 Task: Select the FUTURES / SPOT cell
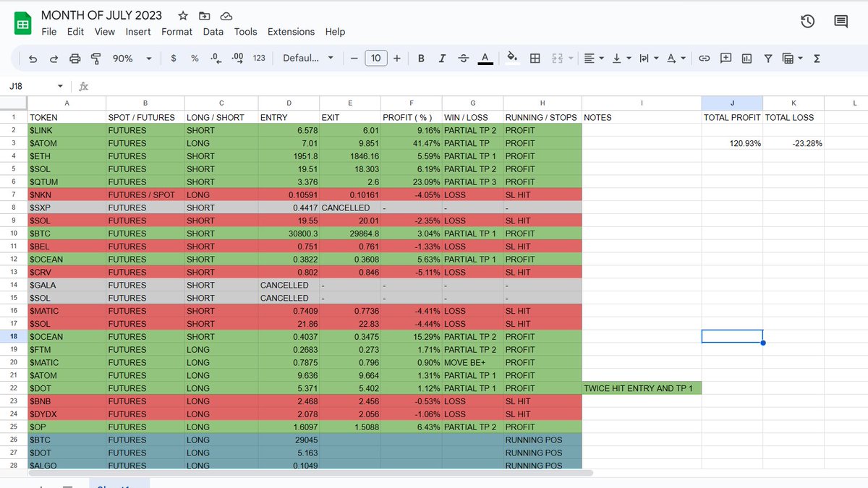tap(145, 194)
